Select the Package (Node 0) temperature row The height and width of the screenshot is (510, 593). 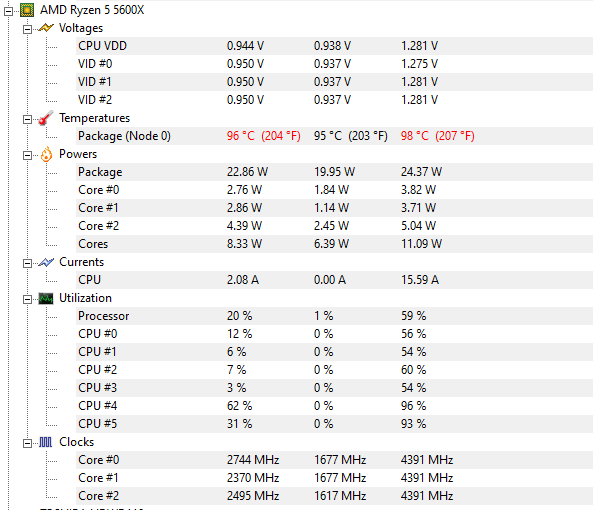coord(334,136)
